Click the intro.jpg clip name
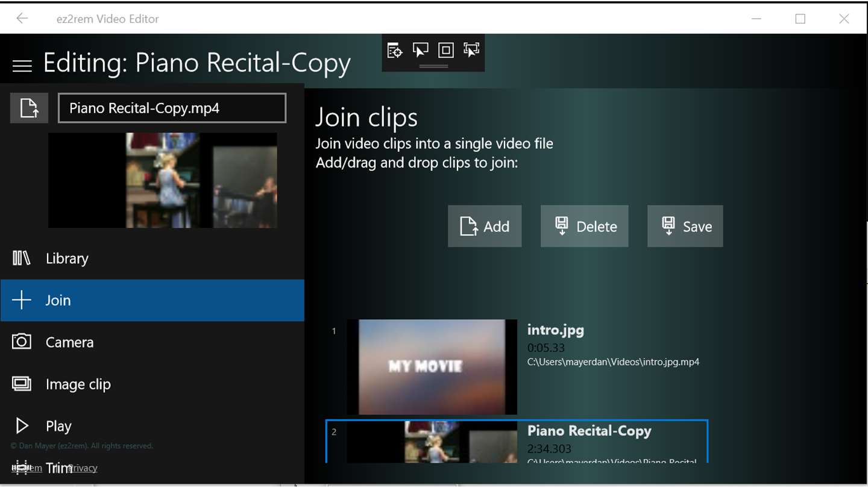868x488 pixels. click(x=556, y=330)
